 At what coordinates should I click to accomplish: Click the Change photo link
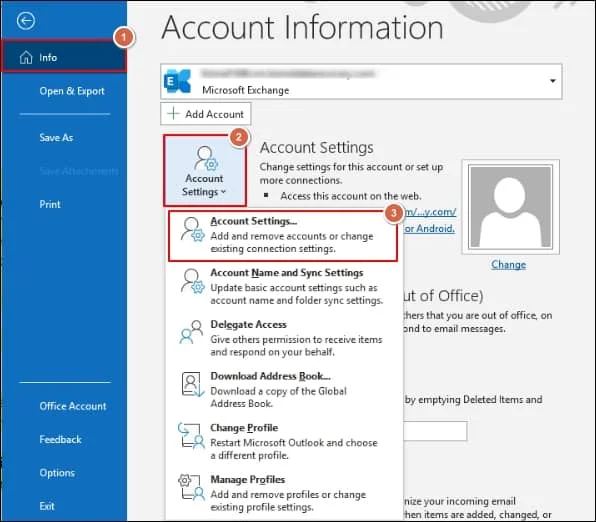click(x=508, y=265)
